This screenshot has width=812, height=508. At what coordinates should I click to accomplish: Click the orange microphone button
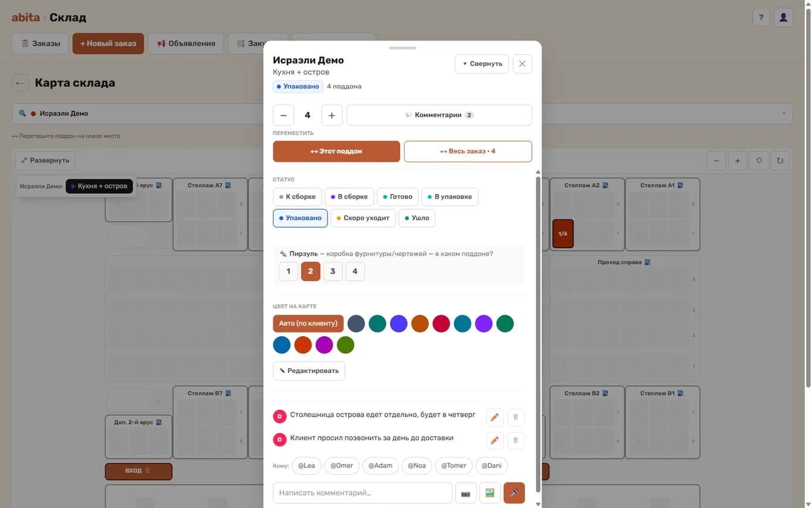(514, 493)
